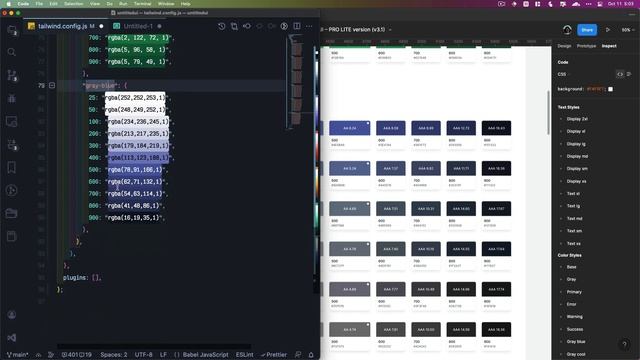The width and height of the screenshot is (640, 360).
Task: Click Spaces: 2 in the status bar
Action: [x=114, y=355]
